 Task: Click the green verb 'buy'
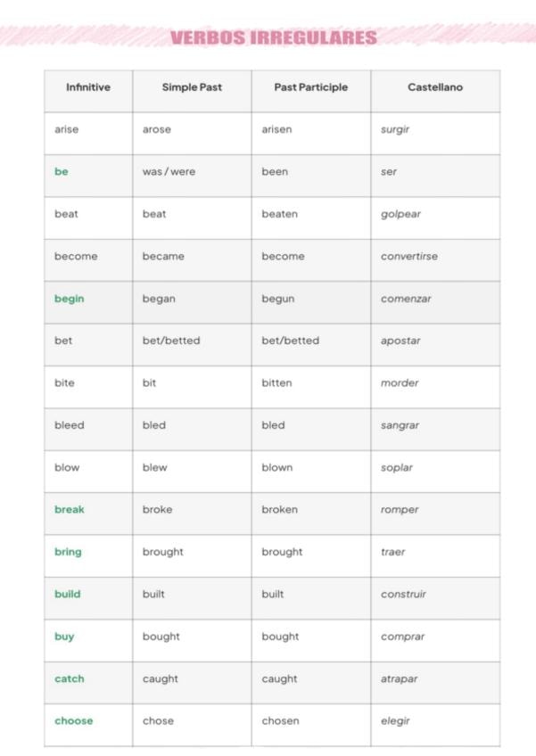(64, 637)
